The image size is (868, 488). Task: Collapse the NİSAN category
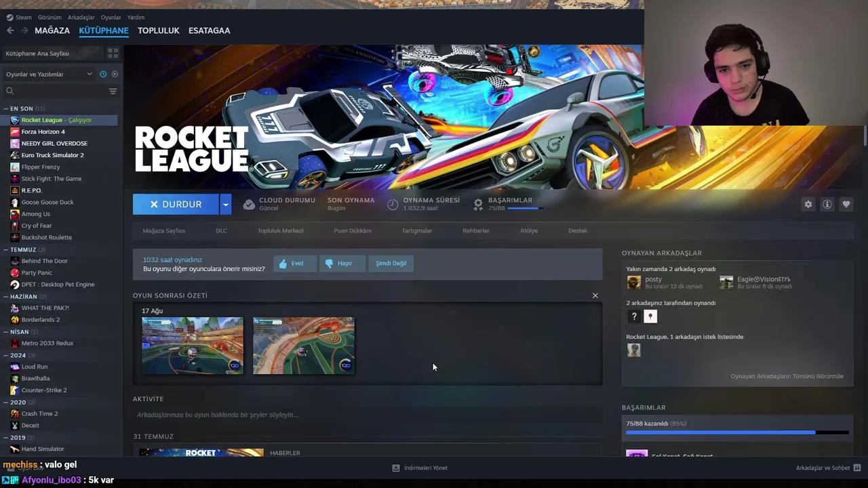click(5, 331)
